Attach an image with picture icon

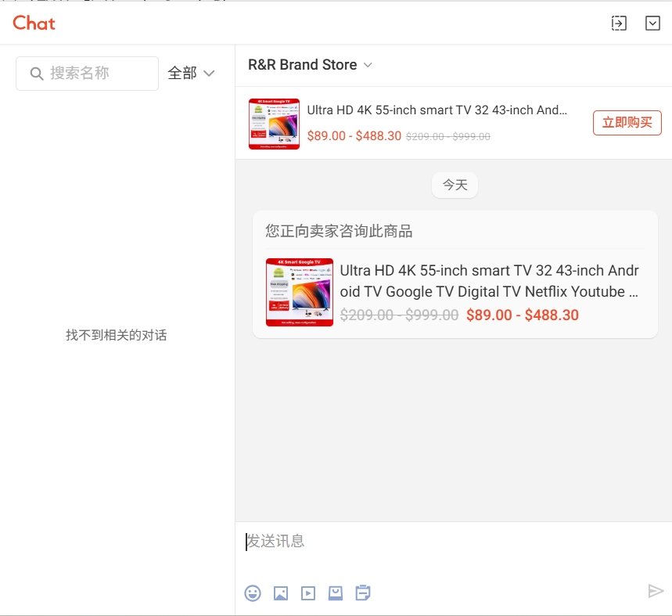(281, 593)
